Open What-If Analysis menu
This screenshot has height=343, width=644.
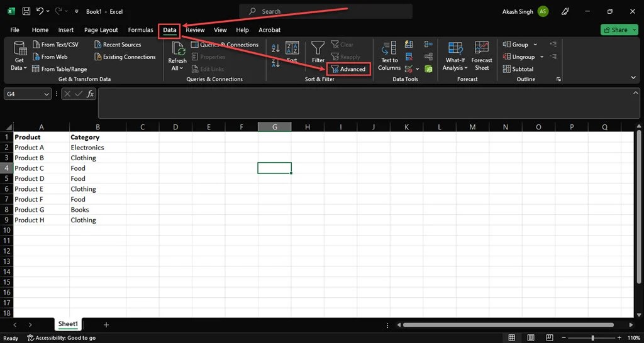pyautogui.click(x=455, y=56)
